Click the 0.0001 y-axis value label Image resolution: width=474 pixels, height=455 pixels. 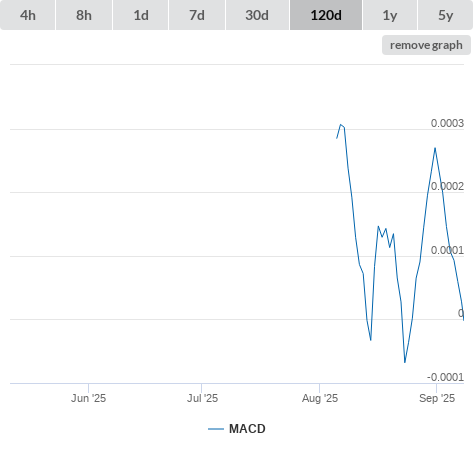pos(447,250)
